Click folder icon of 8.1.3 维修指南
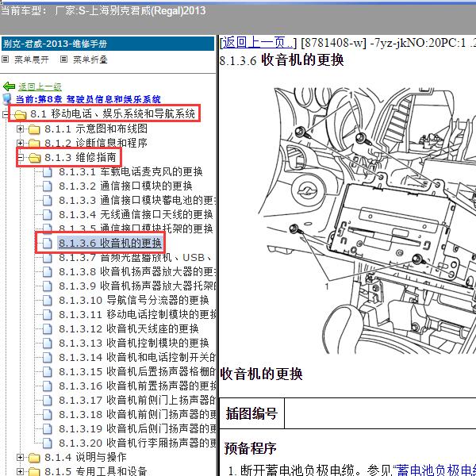 [x=34, y=158]
